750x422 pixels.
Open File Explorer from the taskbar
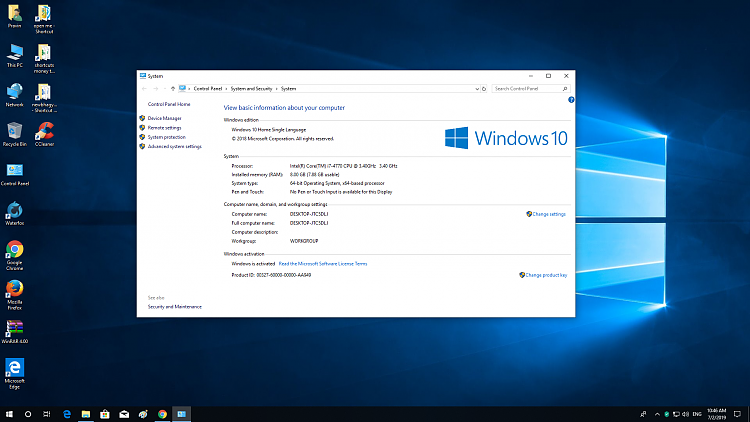click(x=86, y=414)
